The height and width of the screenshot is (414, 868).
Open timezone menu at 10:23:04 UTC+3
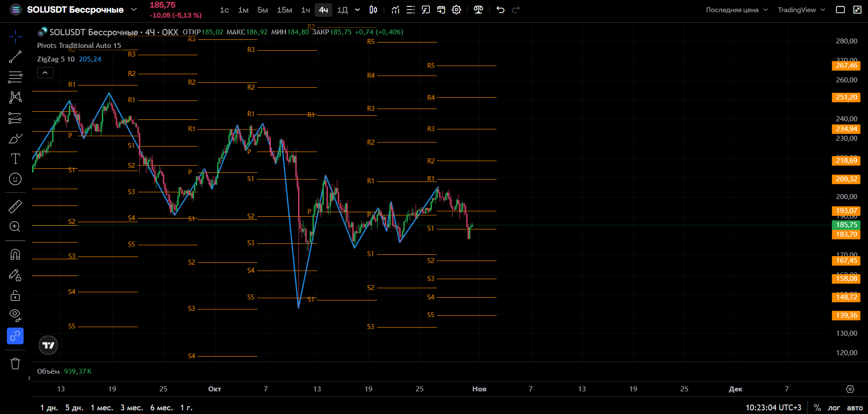774,408
